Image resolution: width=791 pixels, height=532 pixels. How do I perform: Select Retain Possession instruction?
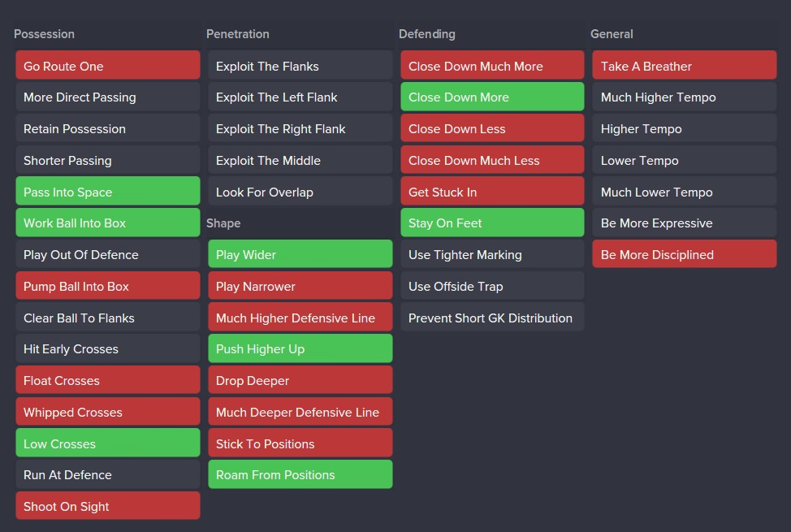tap(107, 129)
